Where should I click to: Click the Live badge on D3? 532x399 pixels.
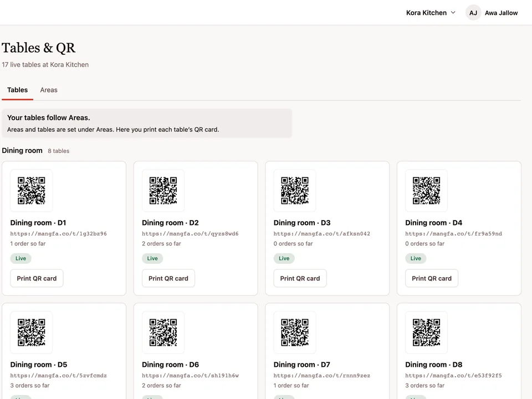pos(284,258)
